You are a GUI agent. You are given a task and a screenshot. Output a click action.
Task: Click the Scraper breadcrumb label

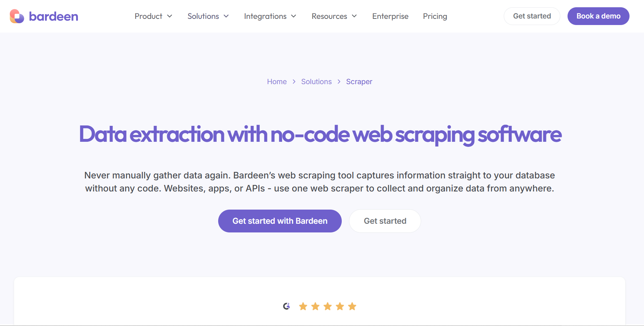(x=359, y=82)
